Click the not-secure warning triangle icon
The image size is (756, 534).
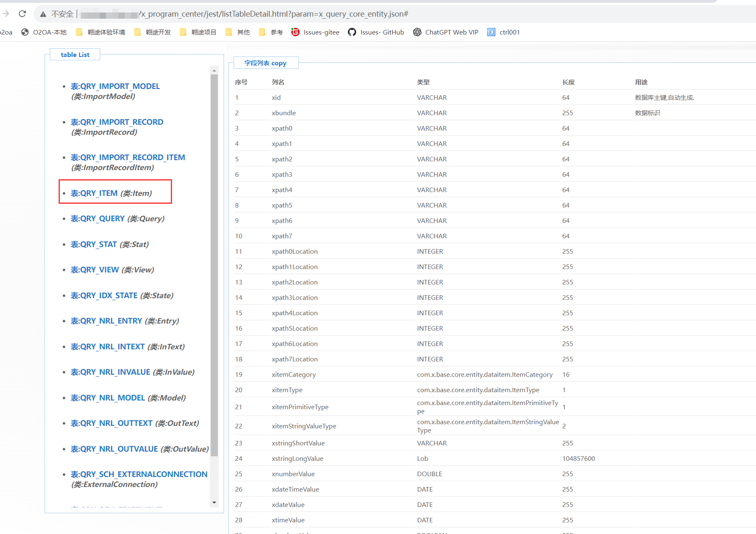point(43,14)
